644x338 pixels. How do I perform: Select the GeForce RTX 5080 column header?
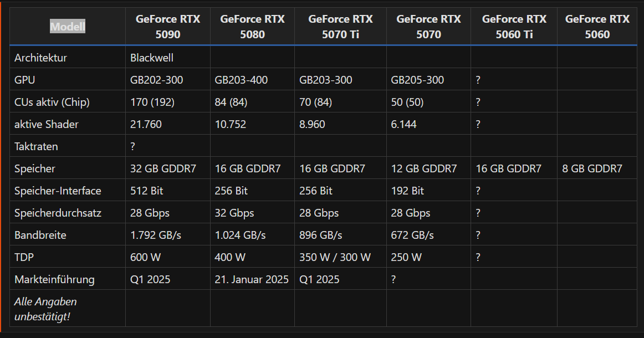252,27
